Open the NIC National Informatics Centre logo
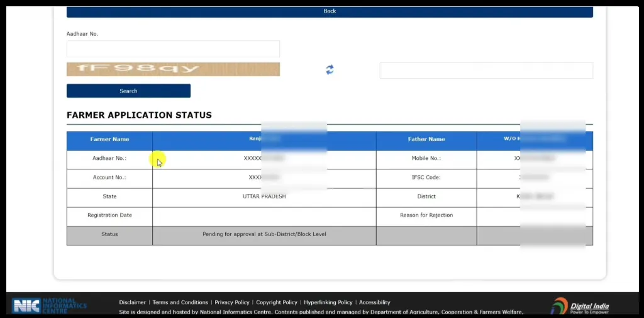 tap(49, 305)
